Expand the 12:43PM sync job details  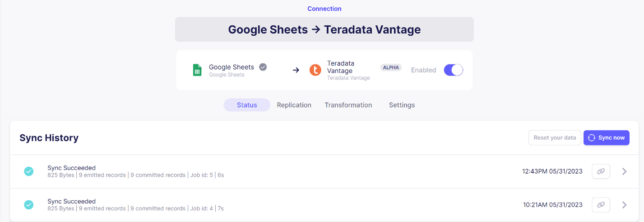625,171
